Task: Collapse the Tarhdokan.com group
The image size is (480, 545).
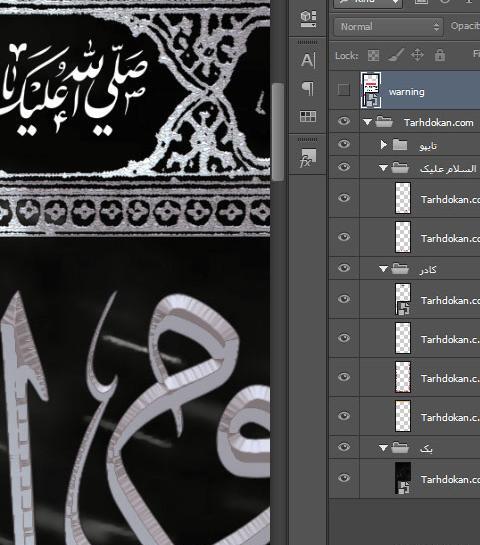Action: point(367,122)
